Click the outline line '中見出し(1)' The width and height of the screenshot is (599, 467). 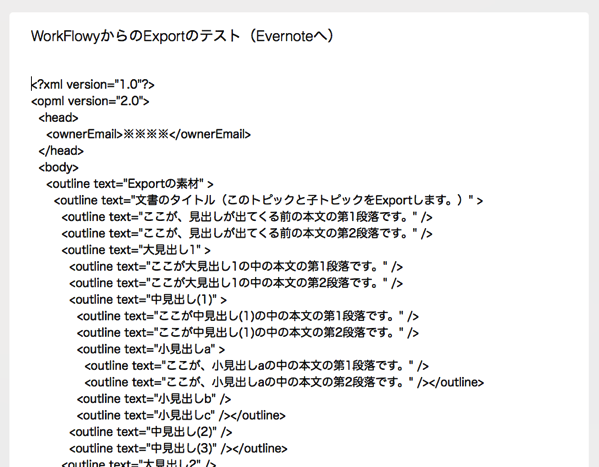pos(148,300)
